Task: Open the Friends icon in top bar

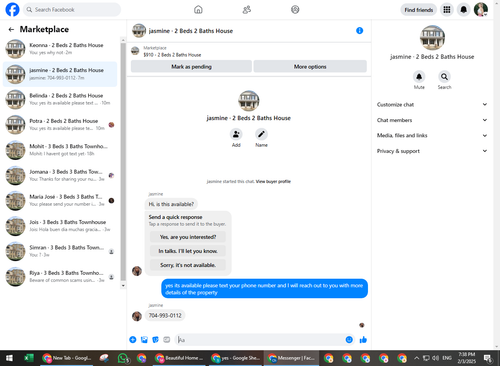Action: pyautogui.click(x=247, y=9)
